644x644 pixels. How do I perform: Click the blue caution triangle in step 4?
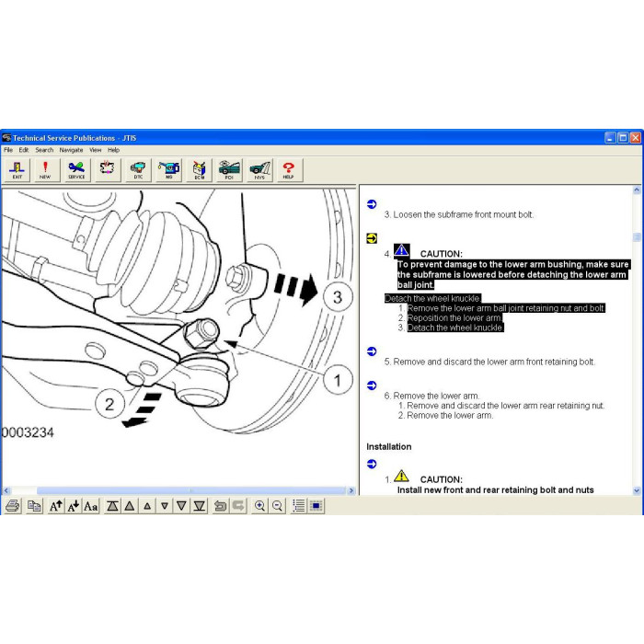pos(401,249)
